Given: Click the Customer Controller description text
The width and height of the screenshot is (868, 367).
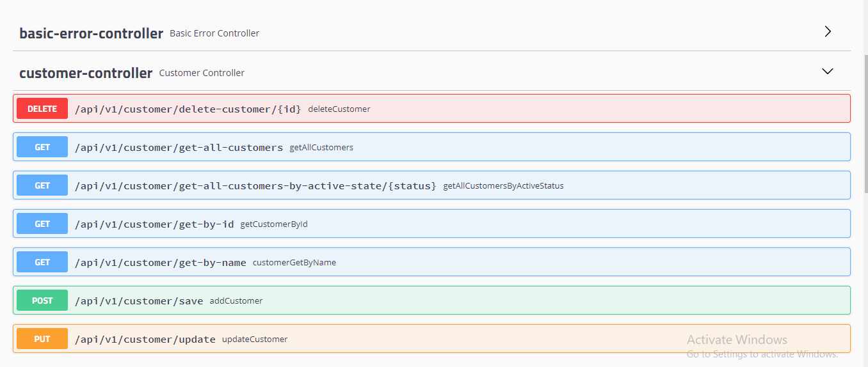Looking at the screenshot, I should [x=202, y=73].
